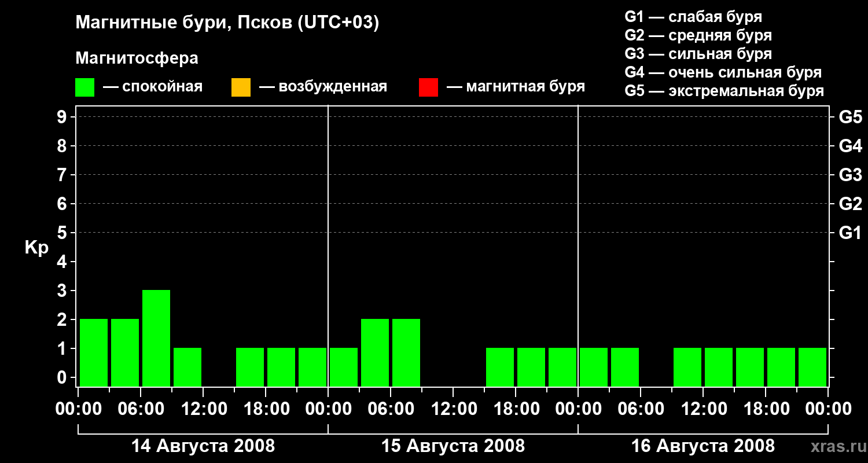The width and height of the screenshot is (868, 463).
Task: Click the legend line «G5 — экстремальная буря»
Action: [x=724, y=91]
